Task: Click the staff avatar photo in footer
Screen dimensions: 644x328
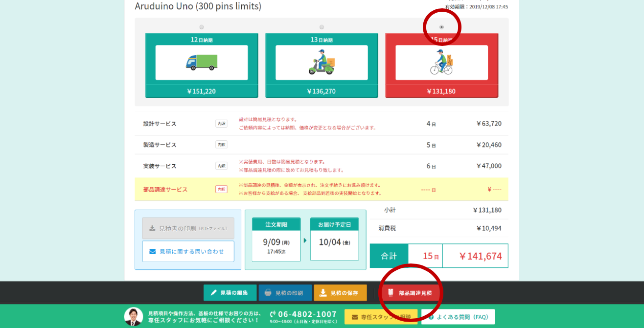Action: tap(134, 317)
